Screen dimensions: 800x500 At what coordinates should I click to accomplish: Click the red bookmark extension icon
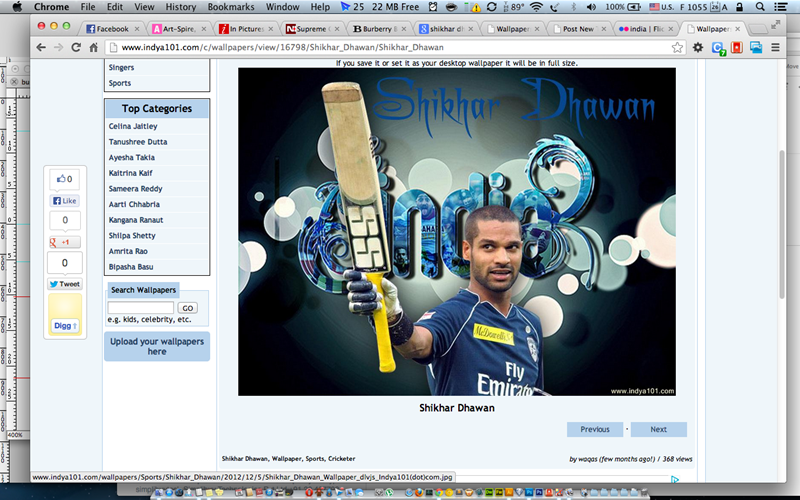coord(736,47)
